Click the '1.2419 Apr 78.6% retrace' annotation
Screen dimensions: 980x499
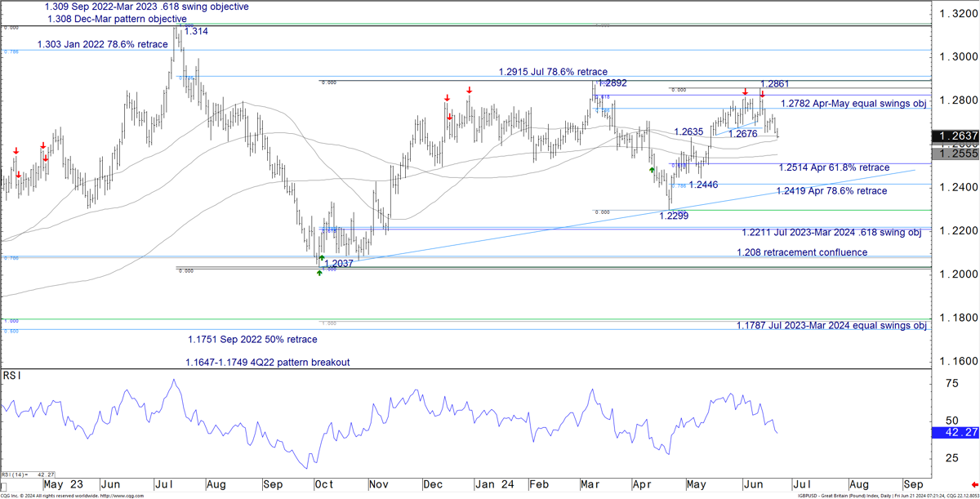click(831, 191)
